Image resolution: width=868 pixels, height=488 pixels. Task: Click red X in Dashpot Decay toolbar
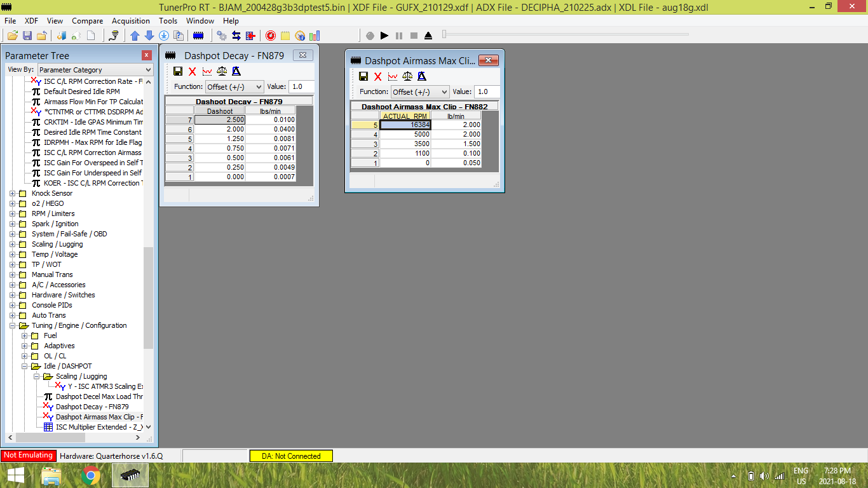(x=193, y=72)
